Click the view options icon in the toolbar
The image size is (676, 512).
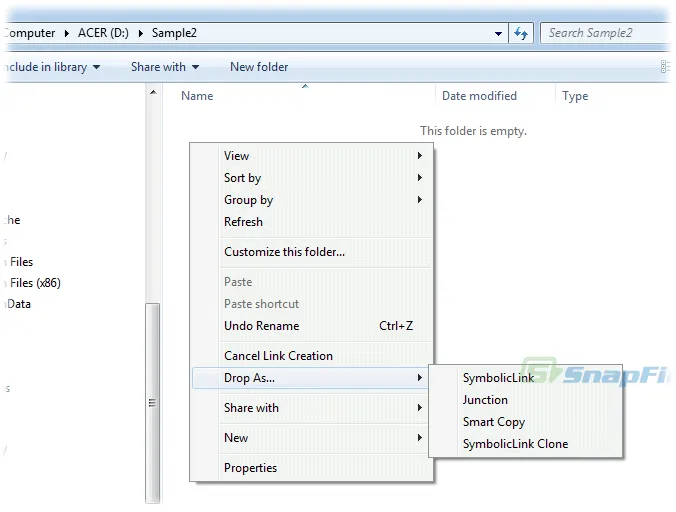[x=665, y=67]
